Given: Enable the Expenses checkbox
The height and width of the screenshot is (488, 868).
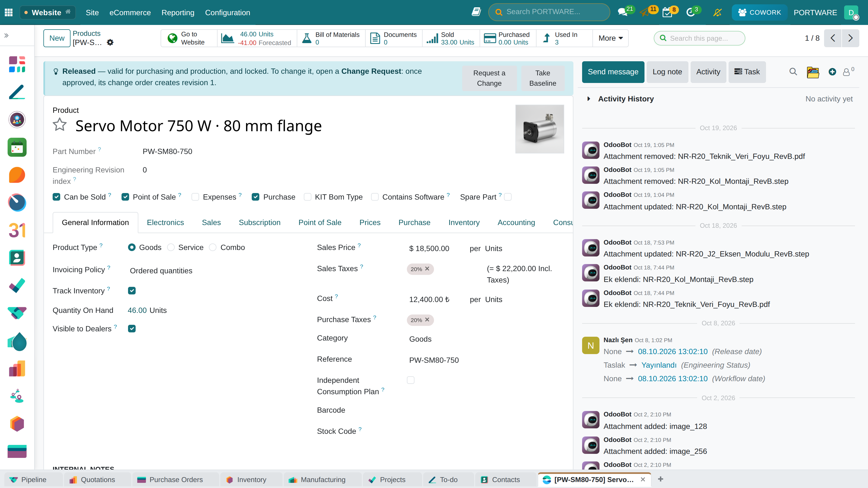Looking at the screenshot, I should point(195,197).
